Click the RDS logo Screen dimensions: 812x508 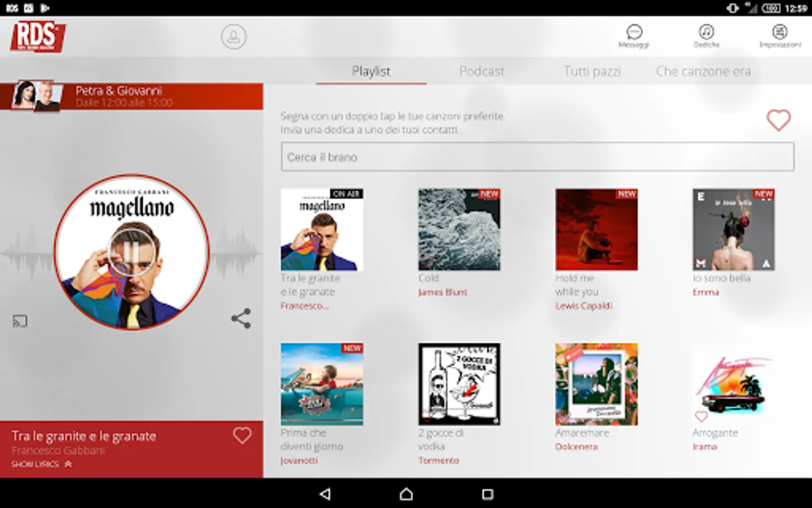(38, 37)
